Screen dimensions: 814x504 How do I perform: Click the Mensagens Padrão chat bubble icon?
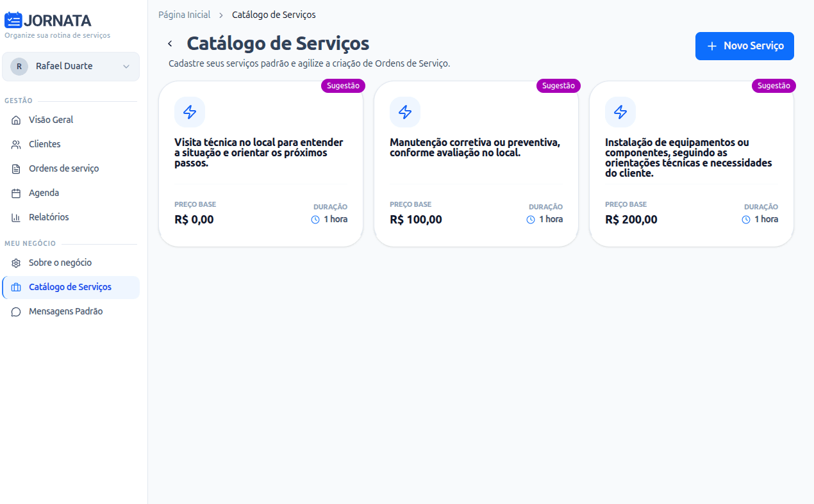coord(15,311)
